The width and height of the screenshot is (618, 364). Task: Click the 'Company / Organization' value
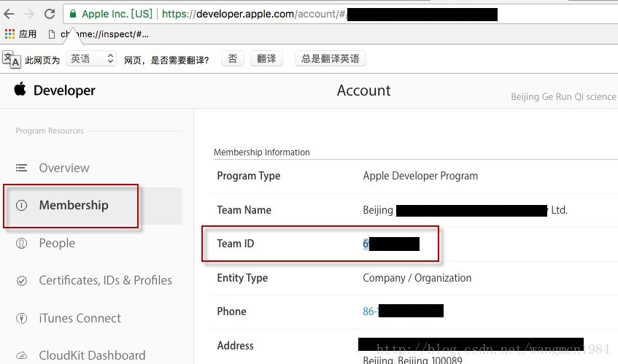(x=417, y=278)
